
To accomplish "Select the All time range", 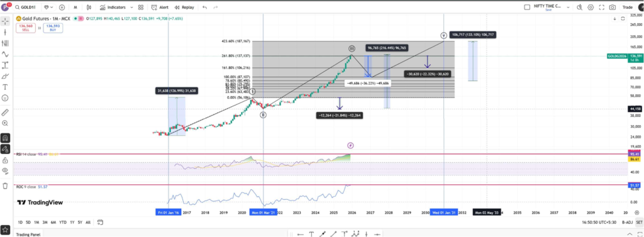I will (88, 222).
